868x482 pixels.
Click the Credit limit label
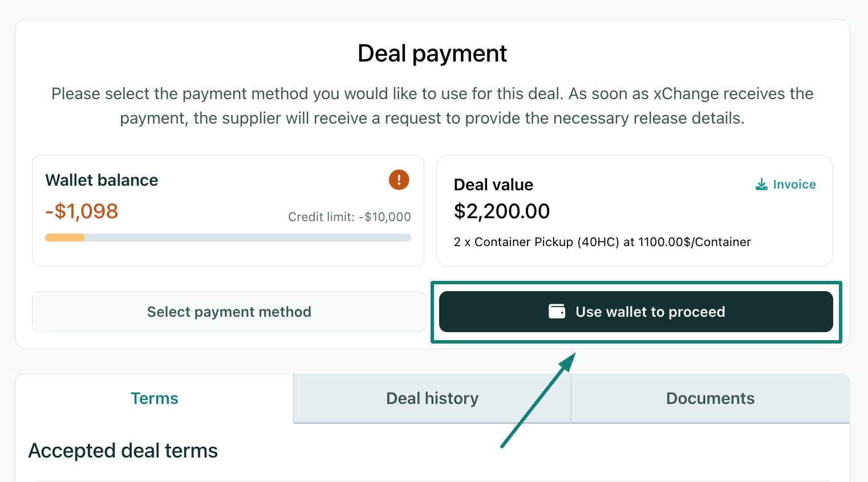point(349,217)
